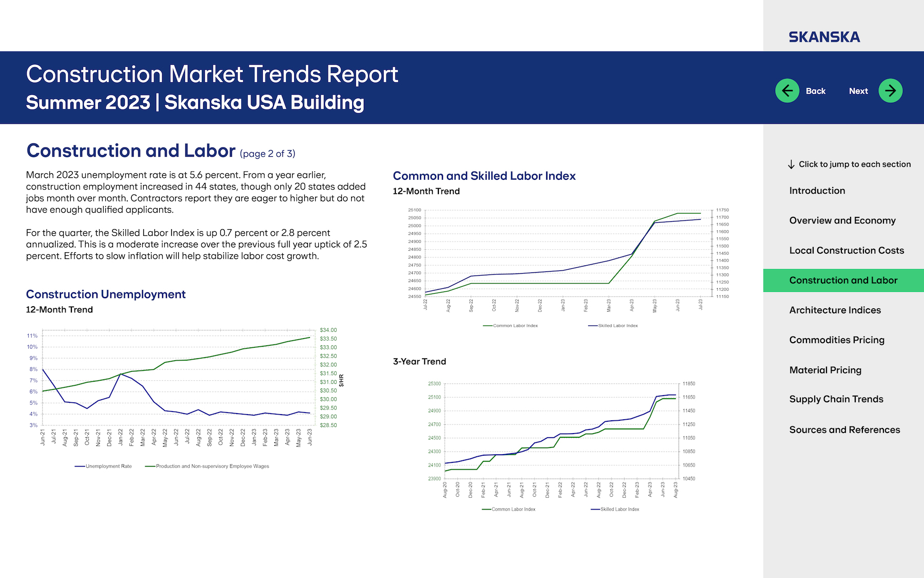Click the '$/HR' axis label

click(x=342, y=380)
